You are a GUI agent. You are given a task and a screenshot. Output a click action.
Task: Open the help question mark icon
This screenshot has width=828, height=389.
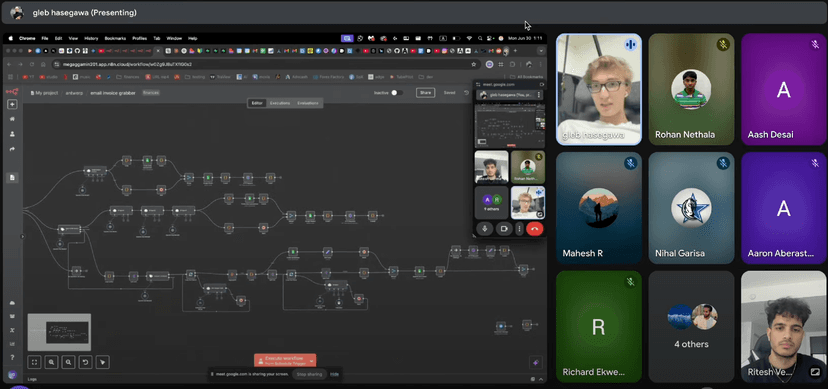click(12, 357)
